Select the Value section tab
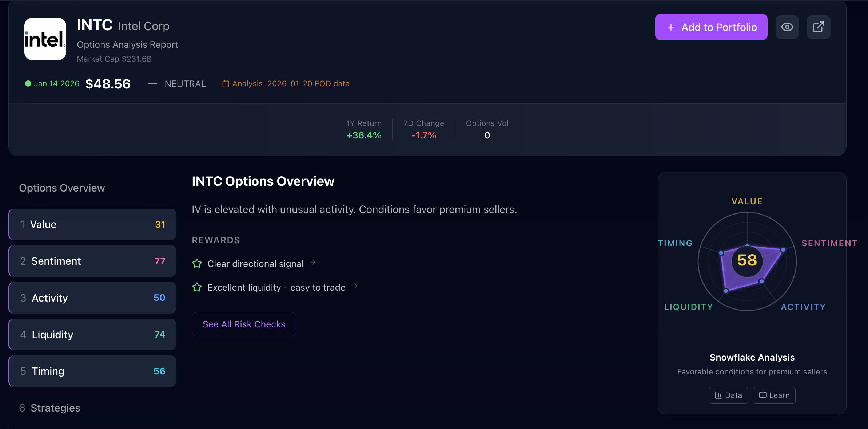Screen dimensions: 868x429 point(92,224)
